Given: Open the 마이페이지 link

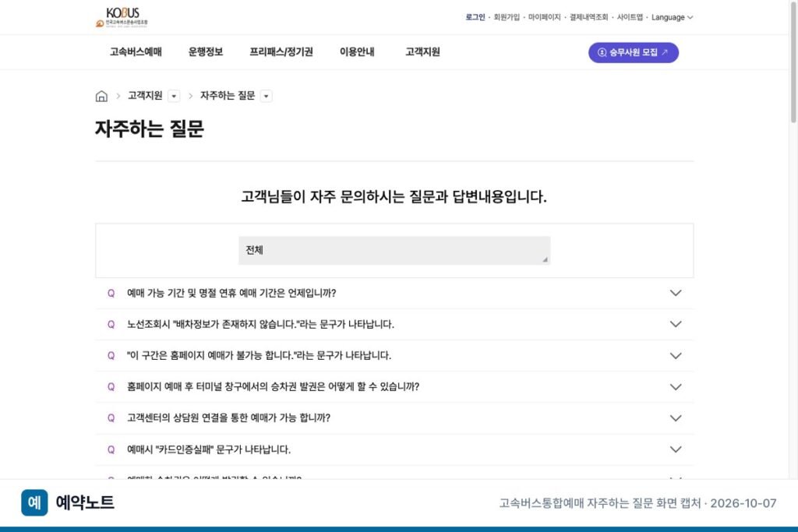Looking at the screenshot, I should click(x=544, y=17).
